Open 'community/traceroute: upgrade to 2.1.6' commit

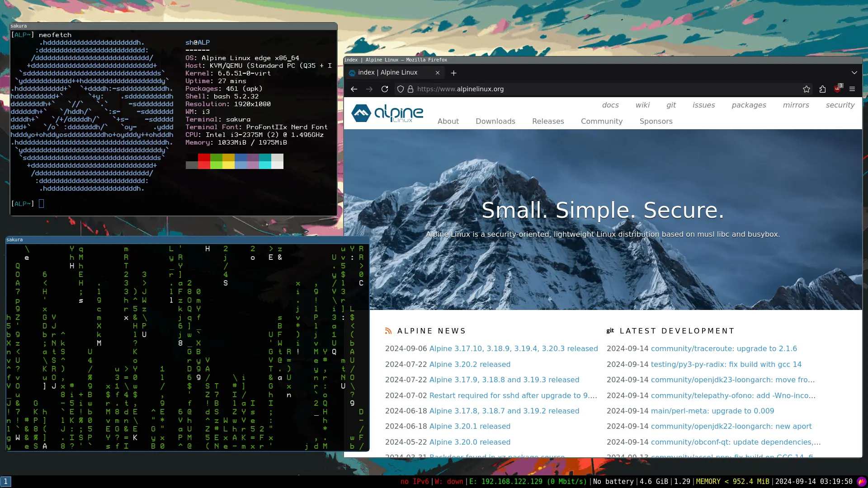(724, 349)
